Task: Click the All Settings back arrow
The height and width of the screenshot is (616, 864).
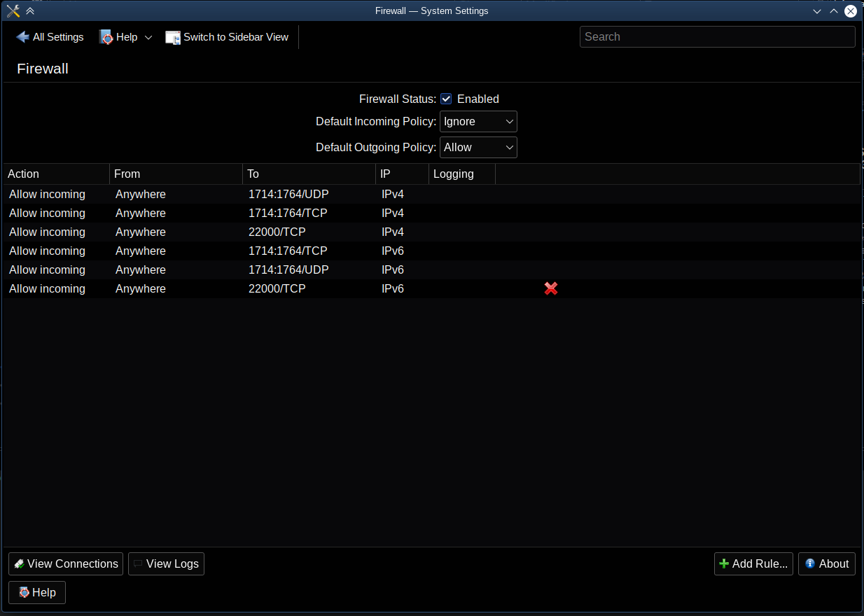Action: tap(23, 37)
